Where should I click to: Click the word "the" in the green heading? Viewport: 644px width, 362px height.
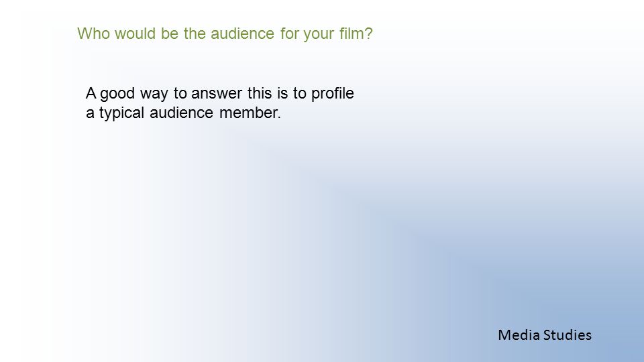pos(195,34)
